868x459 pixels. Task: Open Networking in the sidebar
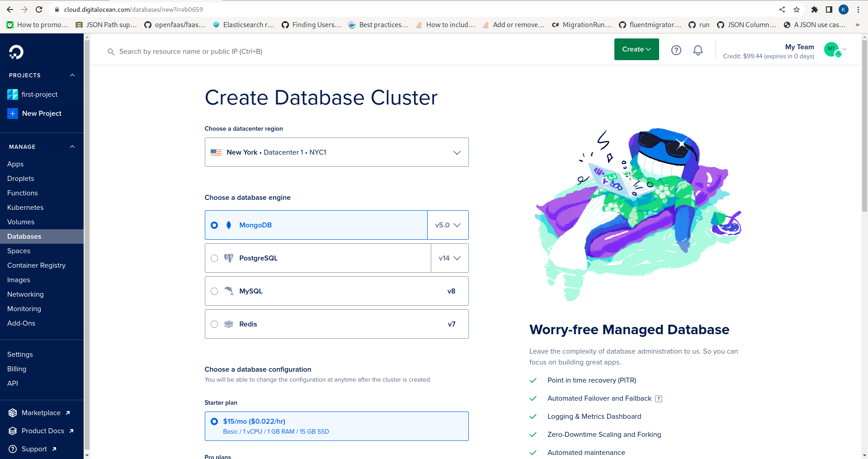(25, 294)
